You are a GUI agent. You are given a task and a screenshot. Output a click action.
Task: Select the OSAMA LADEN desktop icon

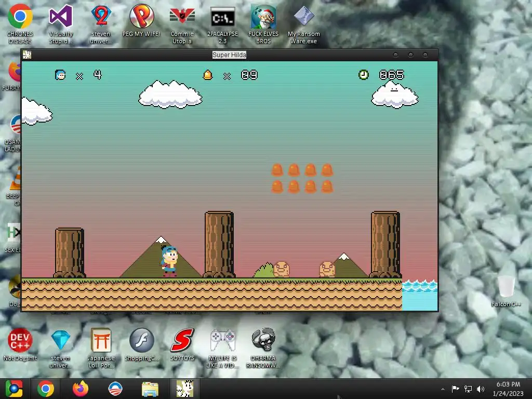[x=13, y=134]
